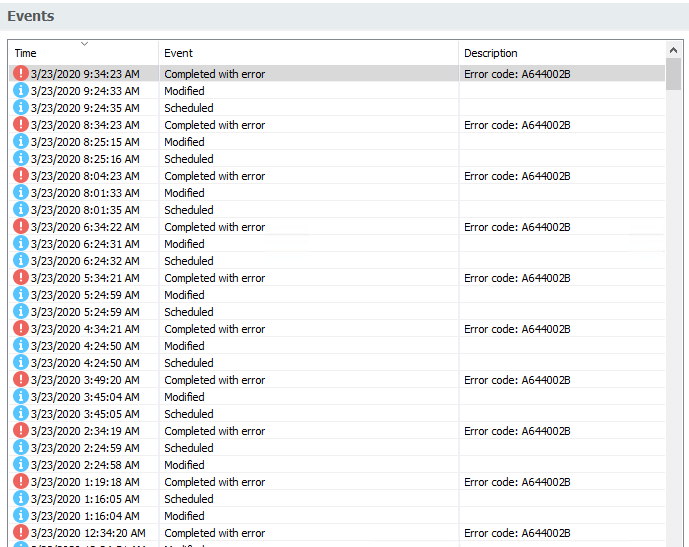This screenshot has height=547, width=689.
Task: Click the Event column header
Action: tap(179, 53)
